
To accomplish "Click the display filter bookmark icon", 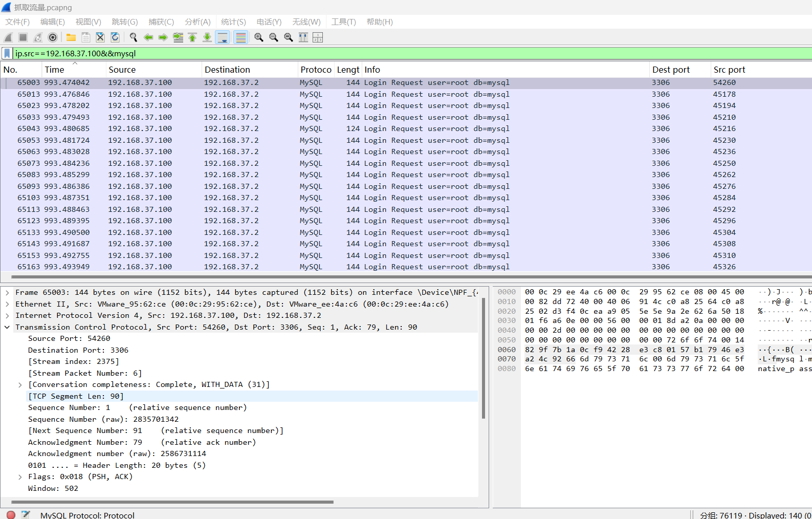I will tap(7, 53).
